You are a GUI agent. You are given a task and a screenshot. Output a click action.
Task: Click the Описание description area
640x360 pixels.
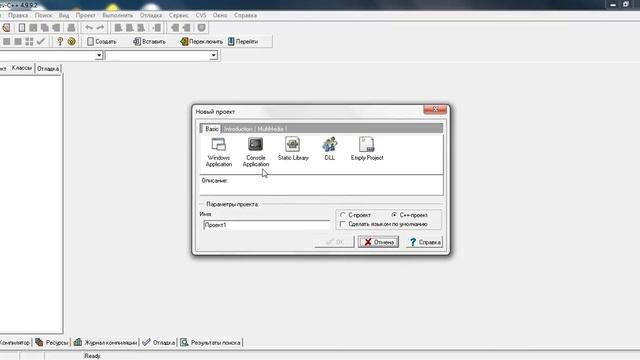(321, 185)
